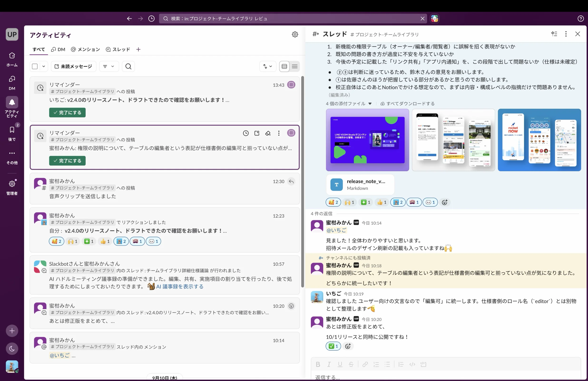Toggle the ✅ 1 reaction on last reply

tap(333, 346)
